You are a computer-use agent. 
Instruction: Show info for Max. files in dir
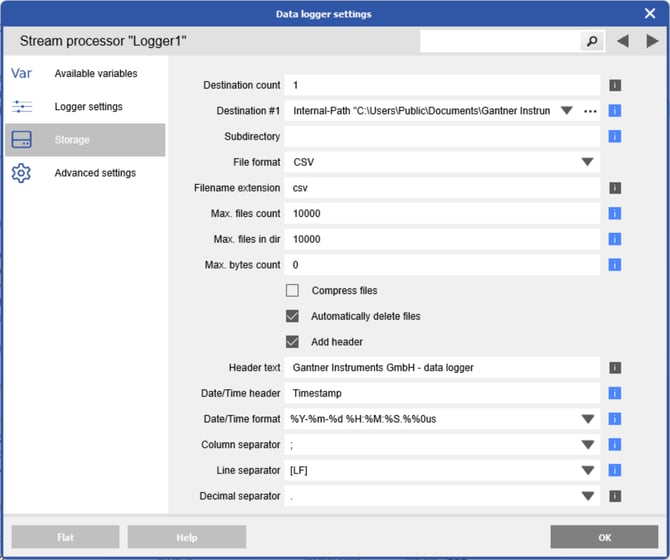click(x=615, y=239)
